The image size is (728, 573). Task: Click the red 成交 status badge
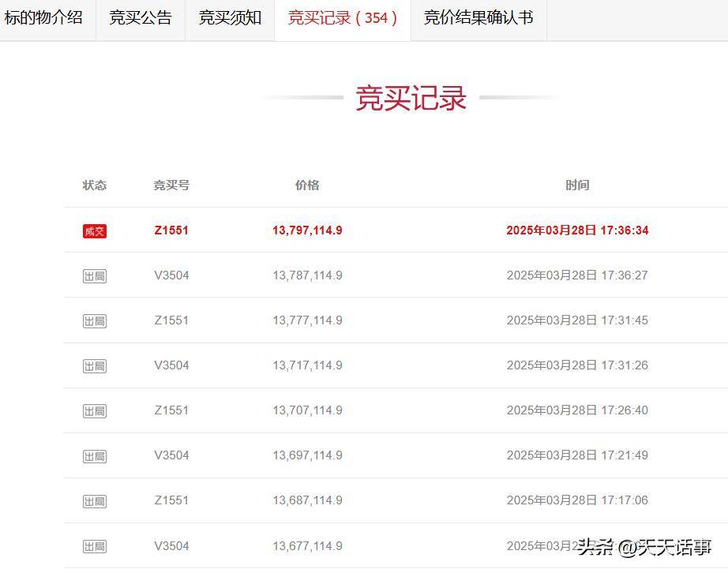95,231
